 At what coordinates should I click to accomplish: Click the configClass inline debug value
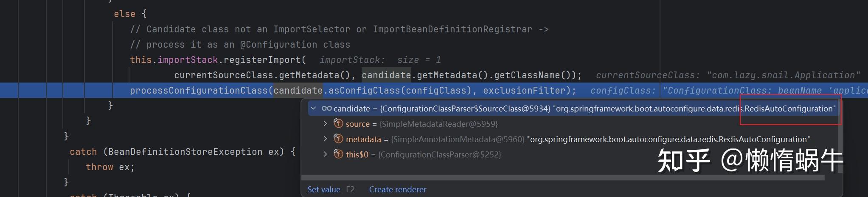728,91
